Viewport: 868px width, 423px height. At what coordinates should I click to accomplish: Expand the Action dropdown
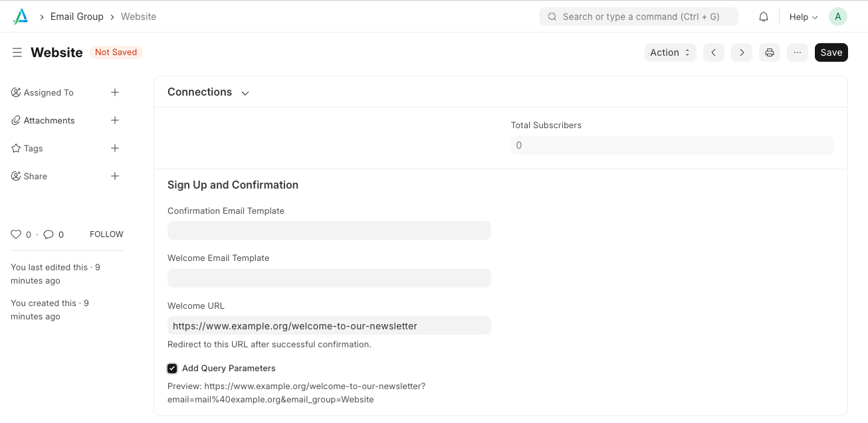tap(670, 52)
